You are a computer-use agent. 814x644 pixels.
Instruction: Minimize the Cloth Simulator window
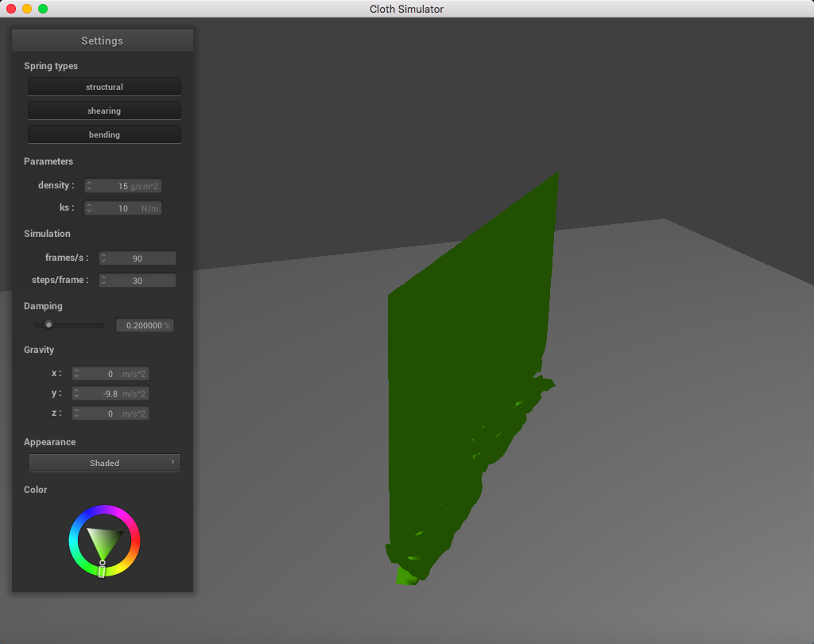(27, 9)
